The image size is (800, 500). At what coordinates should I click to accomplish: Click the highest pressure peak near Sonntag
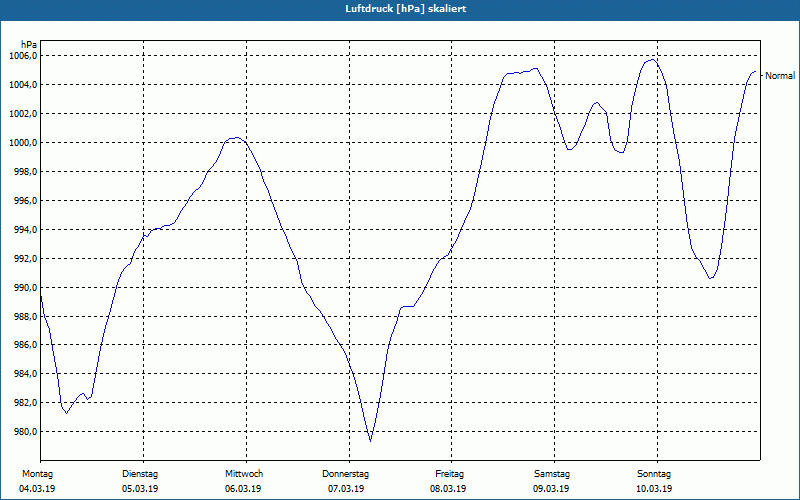tap(652, 60)
